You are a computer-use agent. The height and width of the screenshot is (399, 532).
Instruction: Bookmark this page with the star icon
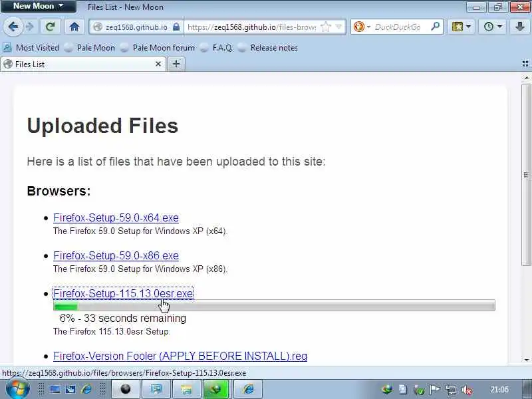tap(326, 27)
